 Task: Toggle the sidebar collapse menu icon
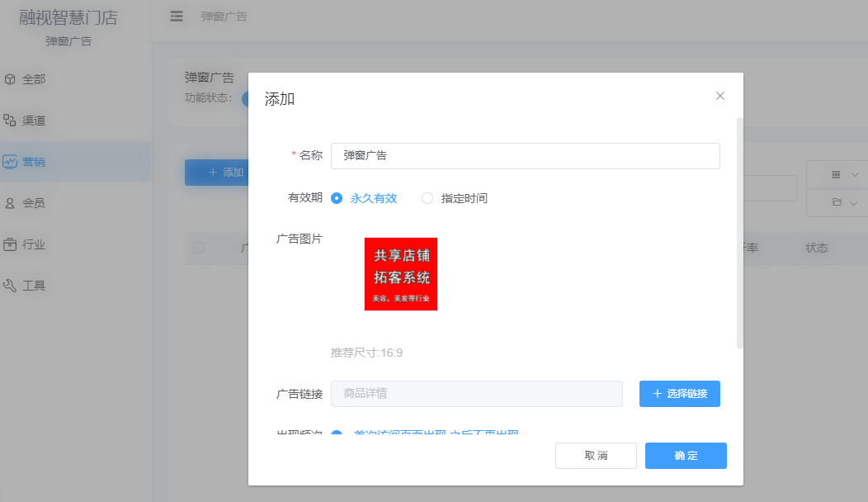[177, 17]
